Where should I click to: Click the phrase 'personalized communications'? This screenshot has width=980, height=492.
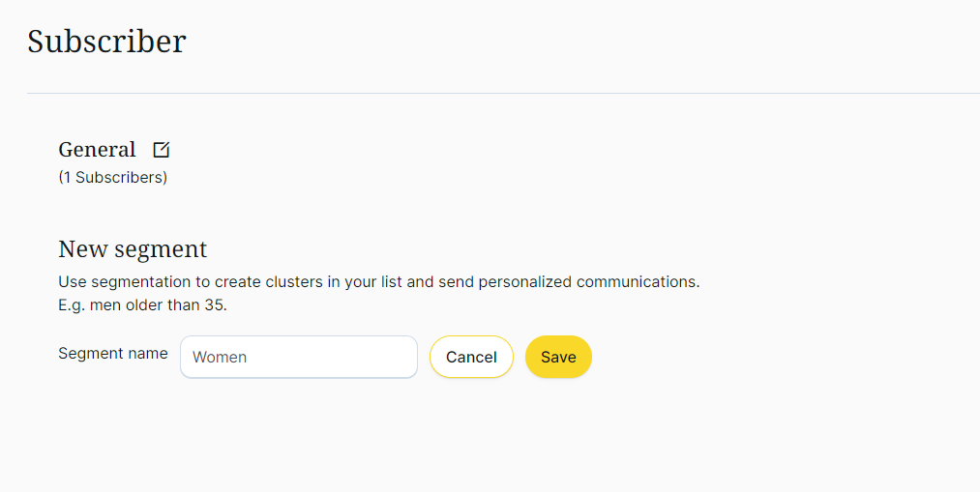[x=589, y=282]
